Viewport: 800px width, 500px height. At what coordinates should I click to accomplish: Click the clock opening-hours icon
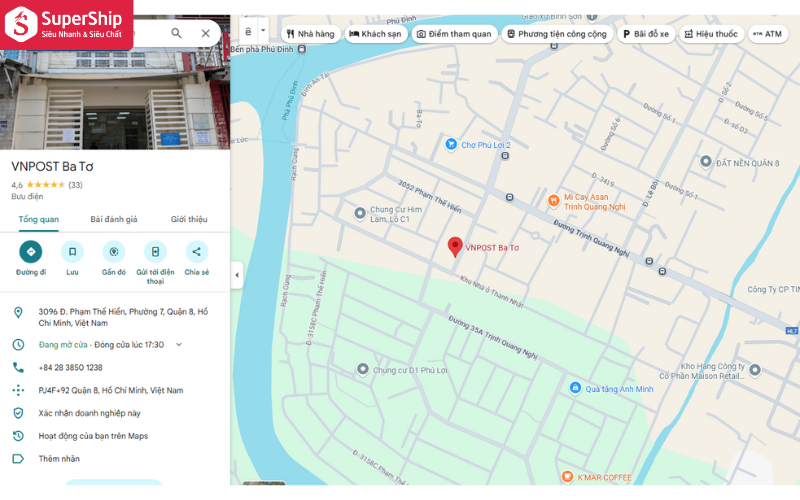(18, 345)
